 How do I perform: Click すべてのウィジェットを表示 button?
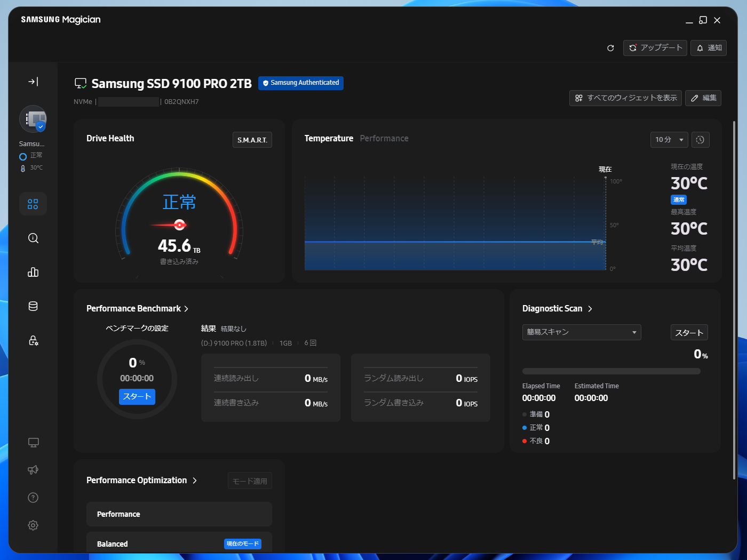coord(625,98)
